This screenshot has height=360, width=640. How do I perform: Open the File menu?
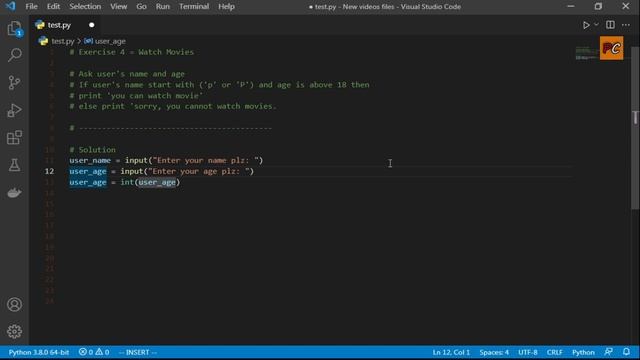pyautogui.click(x=31, y=7)
